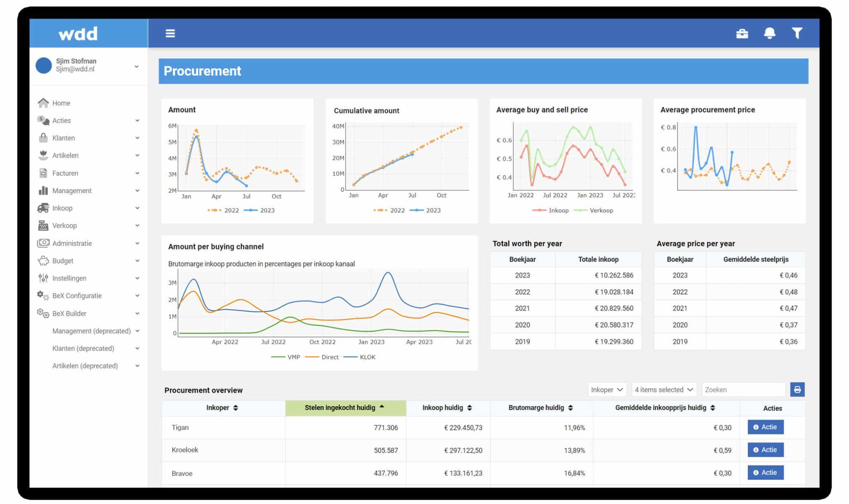Image resolution: width=849 pixels, height=504 pixels.
Task: Click the Inkoop truck icon
Action: [x=43, y=208]
